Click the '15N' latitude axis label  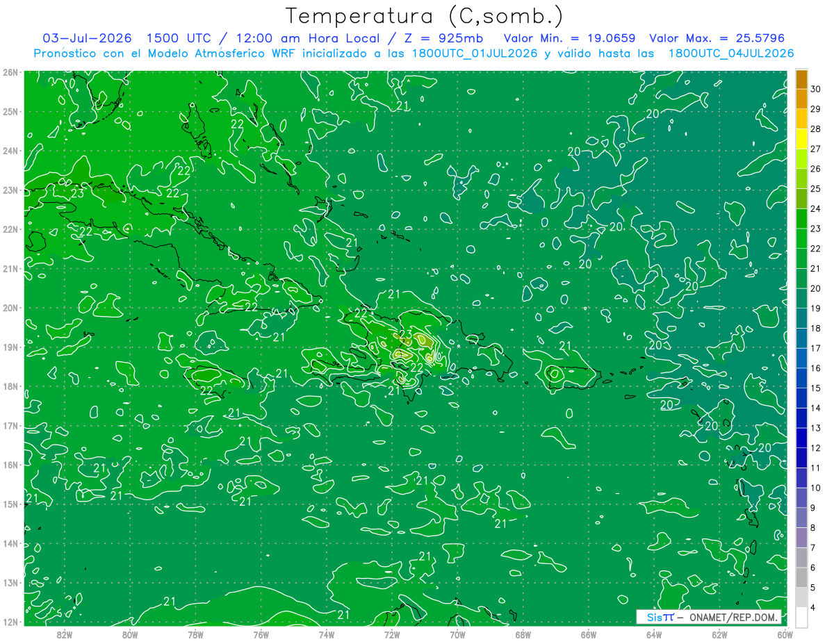[10, 504]
